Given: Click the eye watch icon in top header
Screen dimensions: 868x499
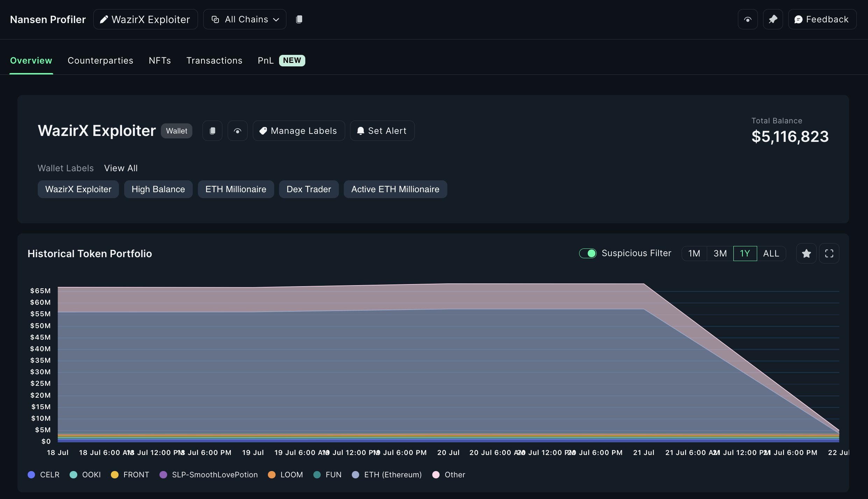Looking at the screenshot, I should (748, 19).
